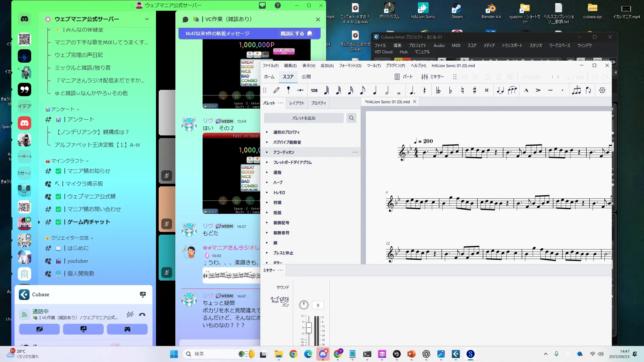644x362 pixels.
Task: Toggle the sharp accidental
Action: (474, 90)
